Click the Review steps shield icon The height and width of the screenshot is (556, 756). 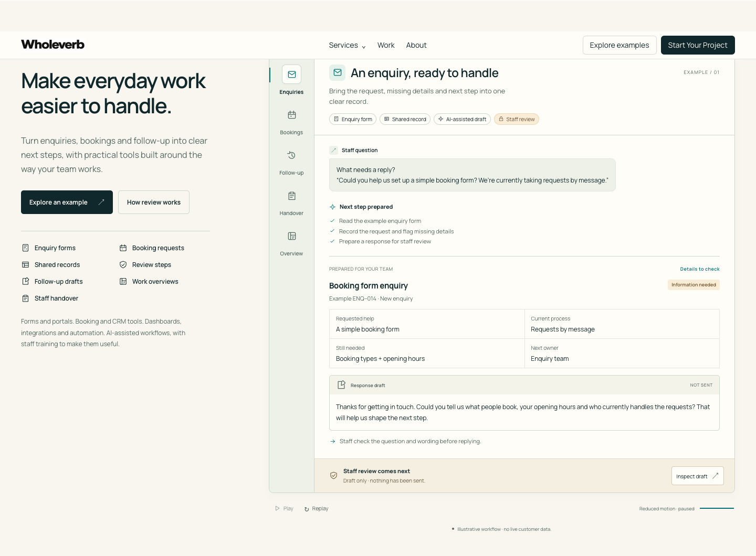click(123, 264)
